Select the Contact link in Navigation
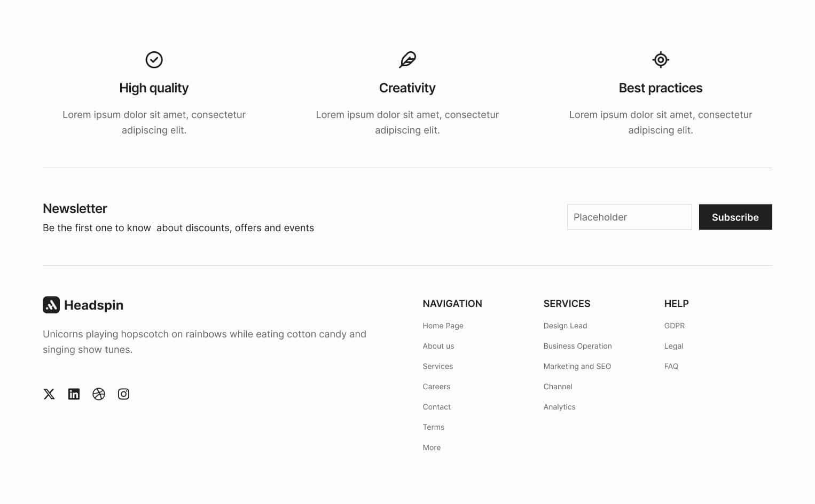Screen dimensions: 815x504 point(436,407)
